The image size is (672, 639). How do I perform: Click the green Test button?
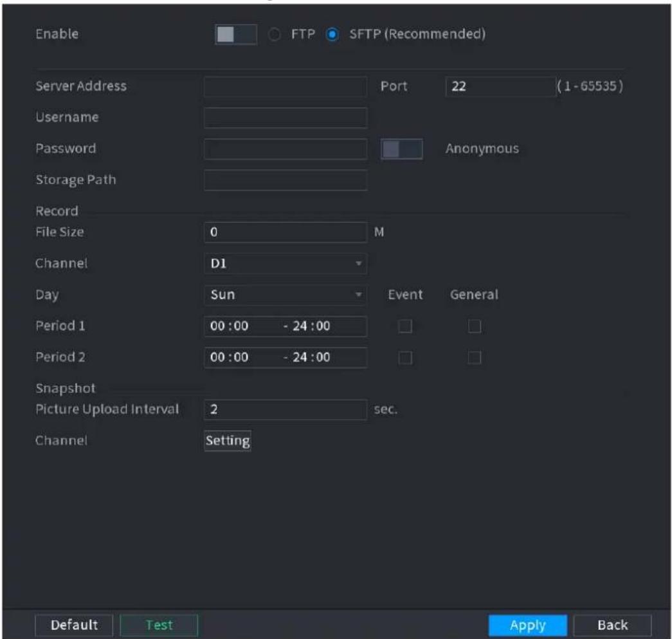(x=159, y=625)
